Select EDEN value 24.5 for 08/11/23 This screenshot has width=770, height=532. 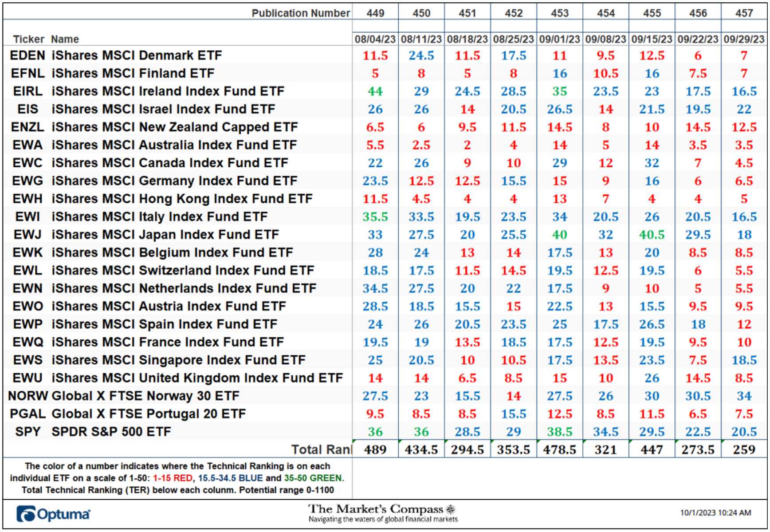[x=421, y=55]
